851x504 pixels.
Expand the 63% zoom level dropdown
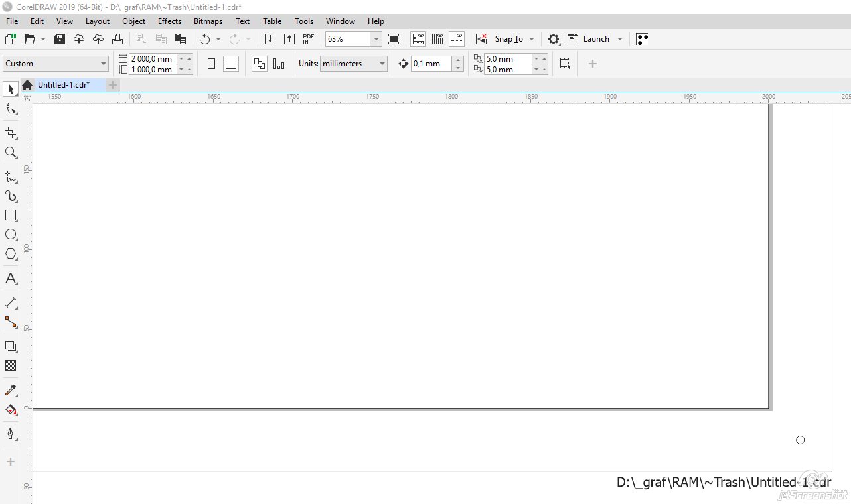tap(376, 39)
